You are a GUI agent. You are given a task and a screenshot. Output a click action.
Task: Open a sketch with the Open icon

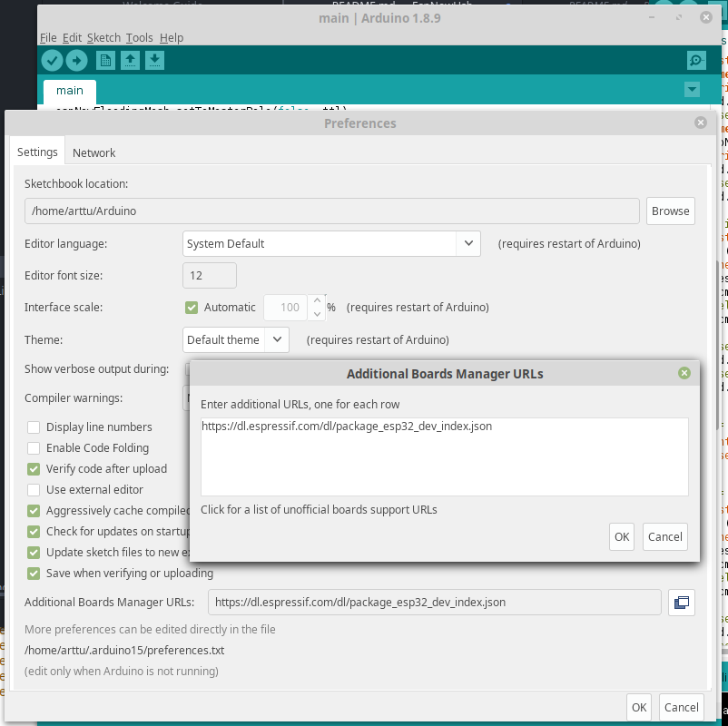[130, 60]
